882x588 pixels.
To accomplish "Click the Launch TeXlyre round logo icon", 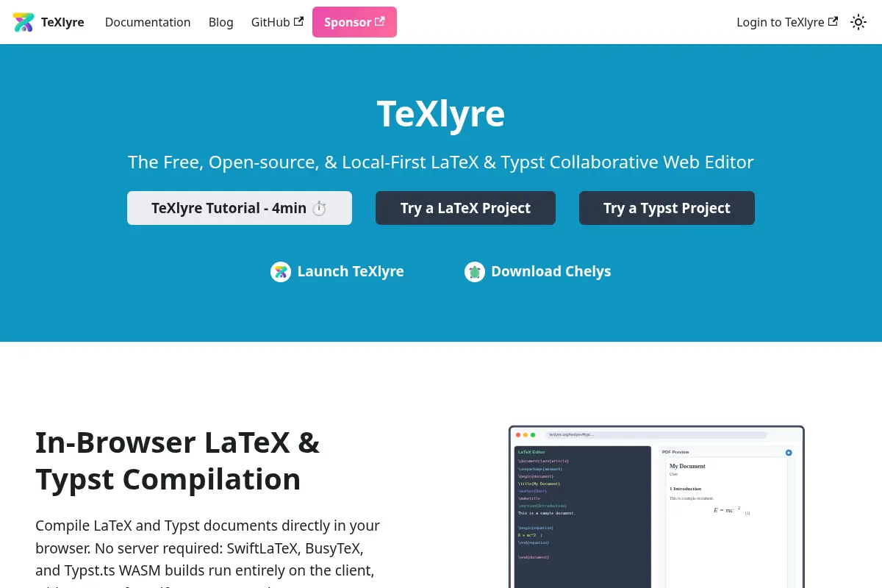I will [x=281, y=272].
